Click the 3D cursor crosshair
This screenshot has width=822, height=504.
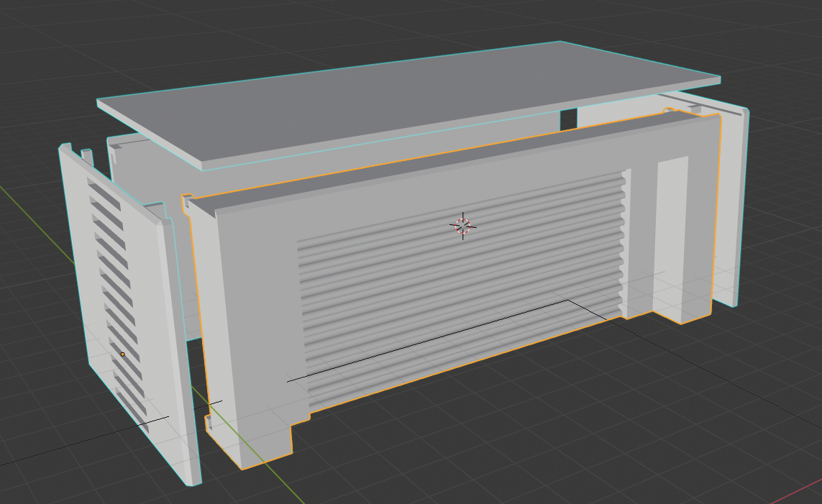pos(463,226)
